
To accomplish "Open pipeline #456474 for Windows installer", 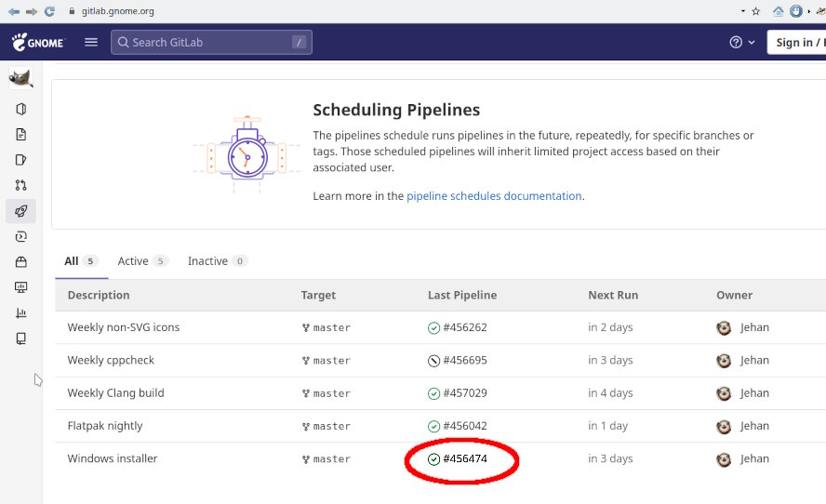I will pyautogui.click(x=465, y=458).
